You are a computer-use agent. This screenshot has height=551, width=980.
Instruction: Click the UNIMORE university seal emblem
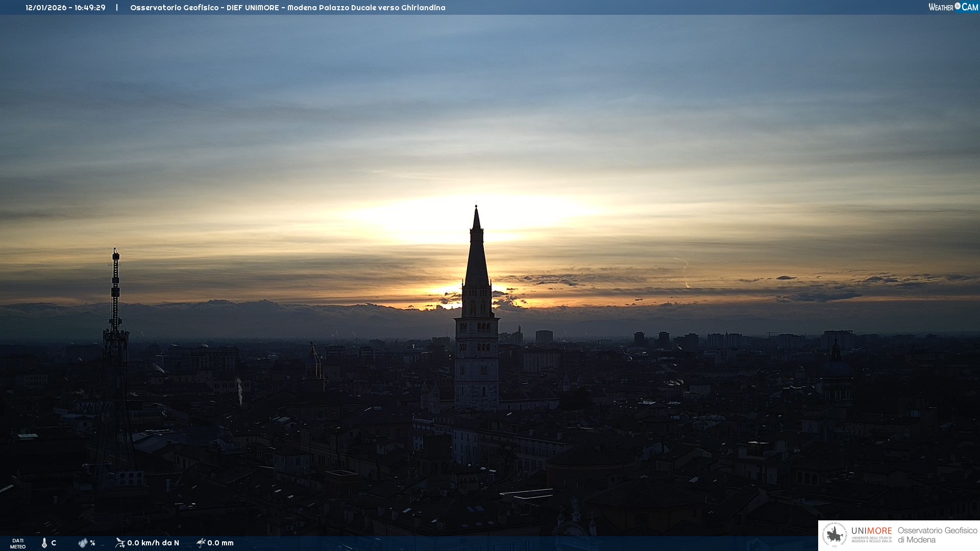(x=835, y=535)
